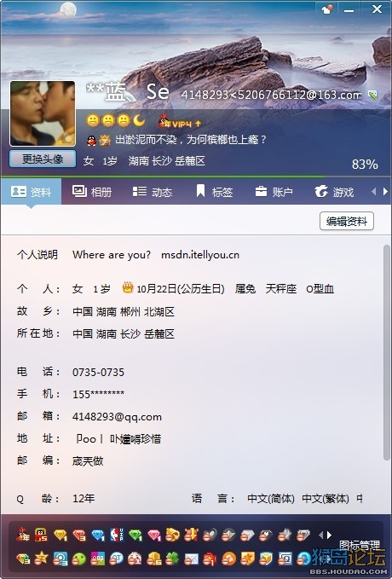Image resolution: width=392 pixels, height=579 pixels.
Task: Click the 更换头像 button
Action: click(x=43, y=159)
